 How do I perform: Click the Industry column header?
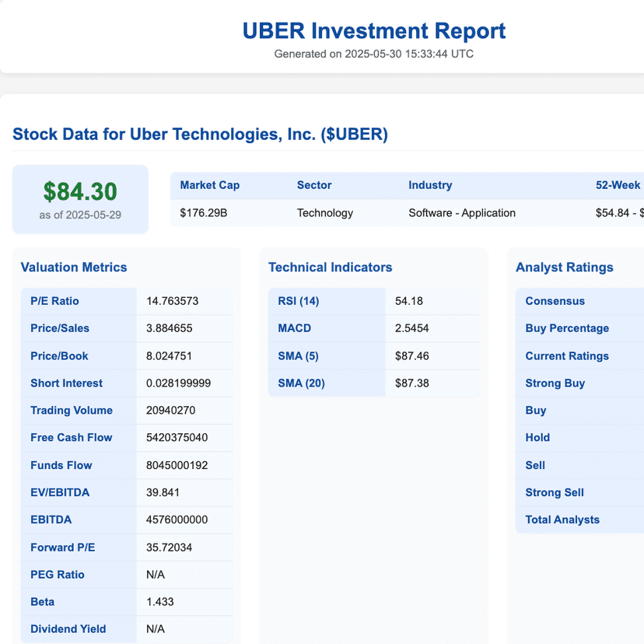click(x=430, y=185)
